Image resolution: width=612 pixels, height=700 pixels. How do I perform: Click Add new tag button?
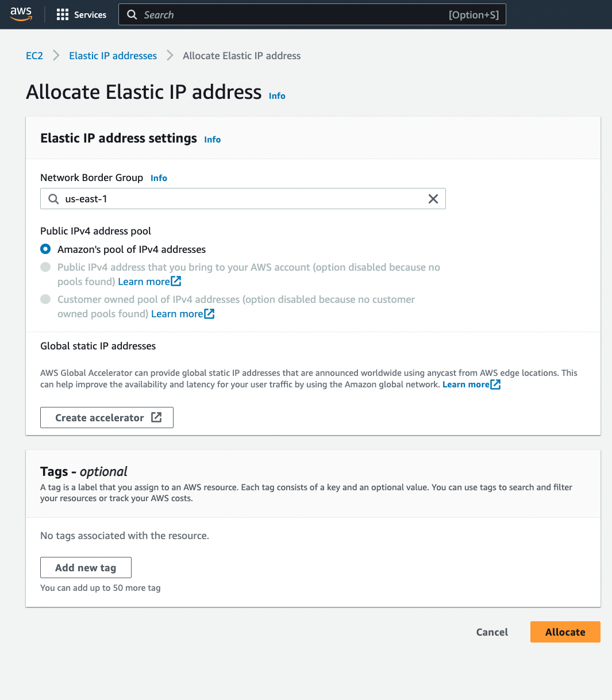[x=86, y=567]
